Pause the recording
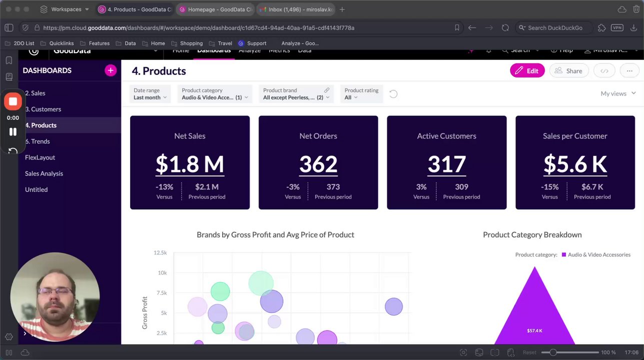 click(x=13, y=132)
